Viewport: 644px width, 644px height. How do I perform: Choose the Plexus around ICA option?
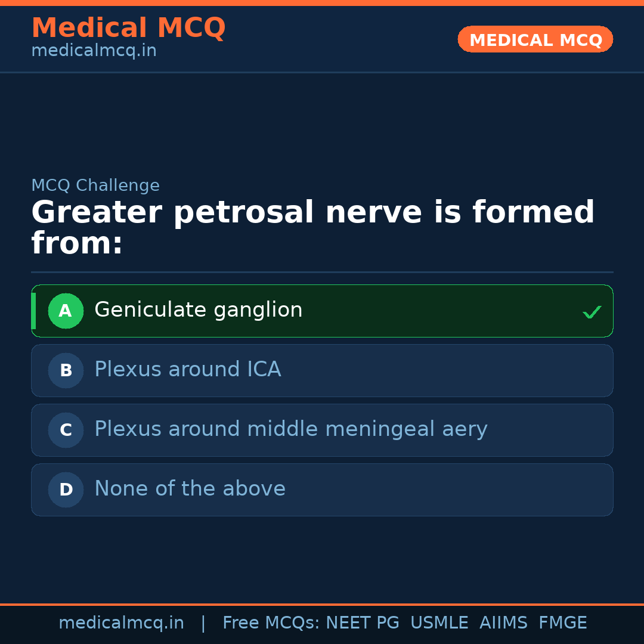pos(187,370)
